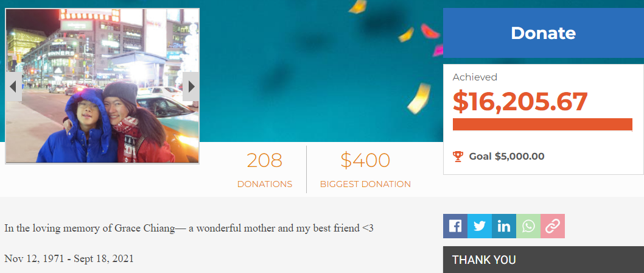This screenshot has height=273, width=644.
Task: Copy the page link with chain icon
Action: (553, 226)
